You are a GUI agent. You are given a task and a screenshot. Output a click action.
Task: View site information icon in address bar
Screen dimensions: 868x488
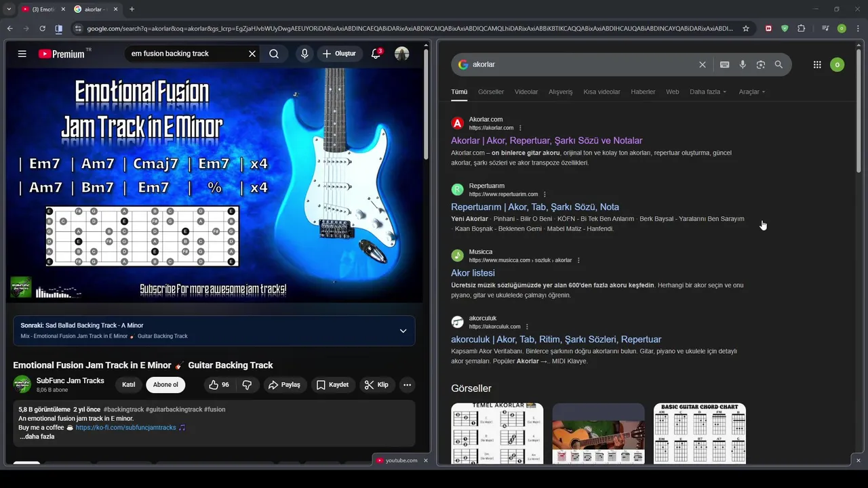[79, 28]
